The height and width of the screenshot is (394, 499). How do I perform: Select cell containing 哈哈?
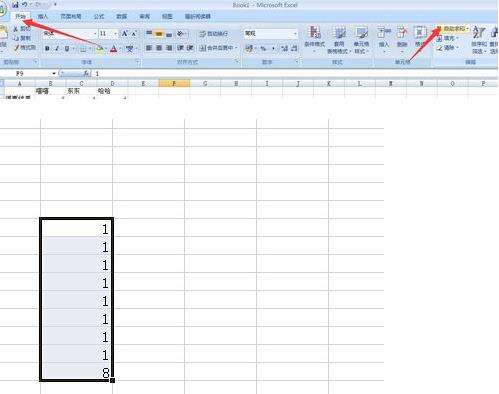coord(112,91)
